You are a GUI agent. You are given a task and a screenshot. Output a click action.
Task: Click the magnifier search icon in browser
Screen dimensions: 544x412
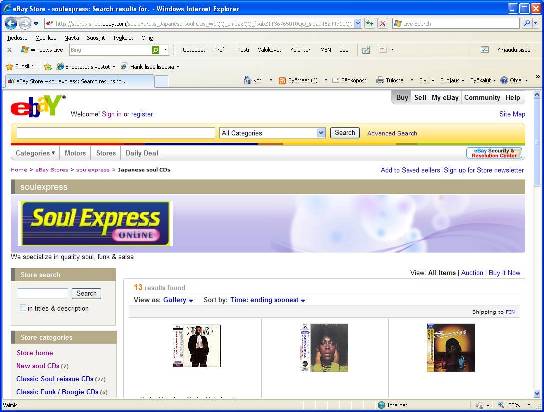tap(526, 24)
